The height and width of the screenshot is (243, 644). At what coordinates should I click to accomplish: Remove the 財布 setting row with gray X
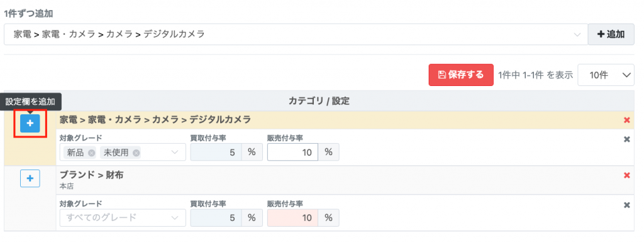point(627,205)
